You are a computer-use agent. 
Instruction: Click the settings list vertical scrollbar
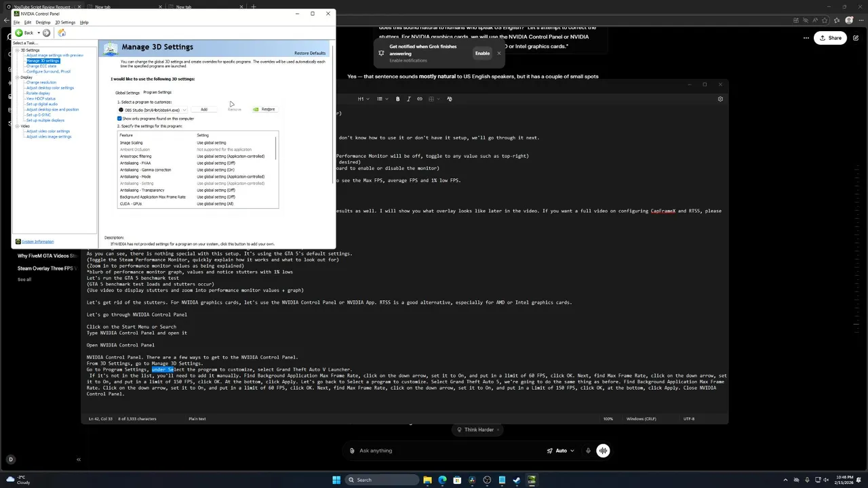[276, 148]
